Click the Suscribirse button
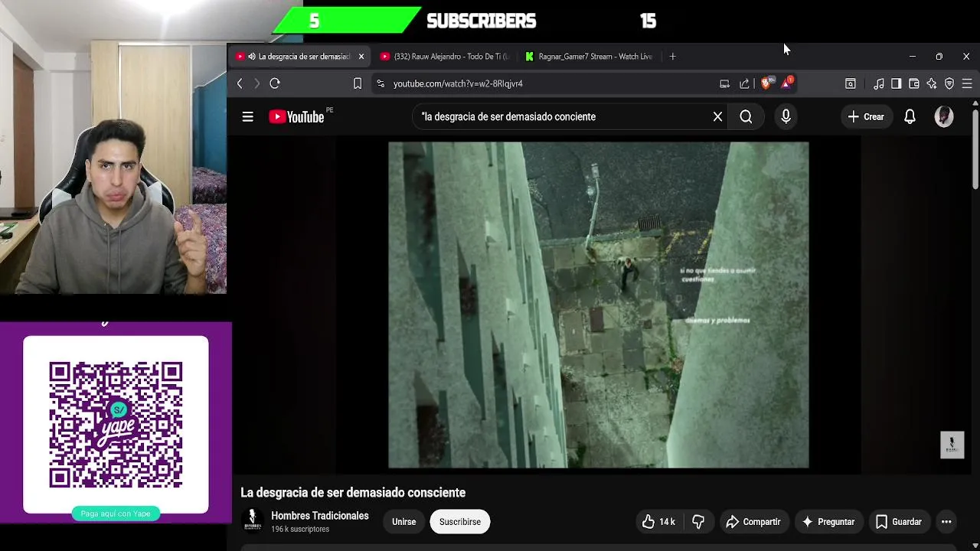This screenshot has width=980, height=551. pyautogui.click(x=460, y=522)
